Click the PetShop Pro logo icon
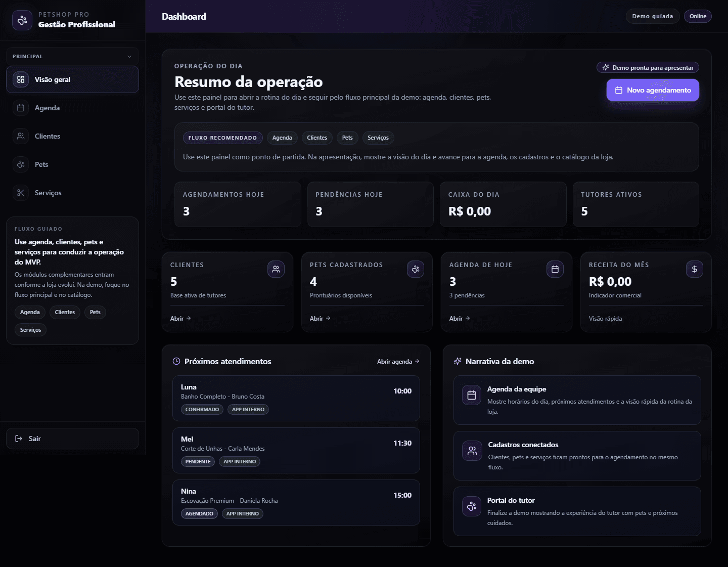This screenshot has width=728, height=567. pos(22,20)
